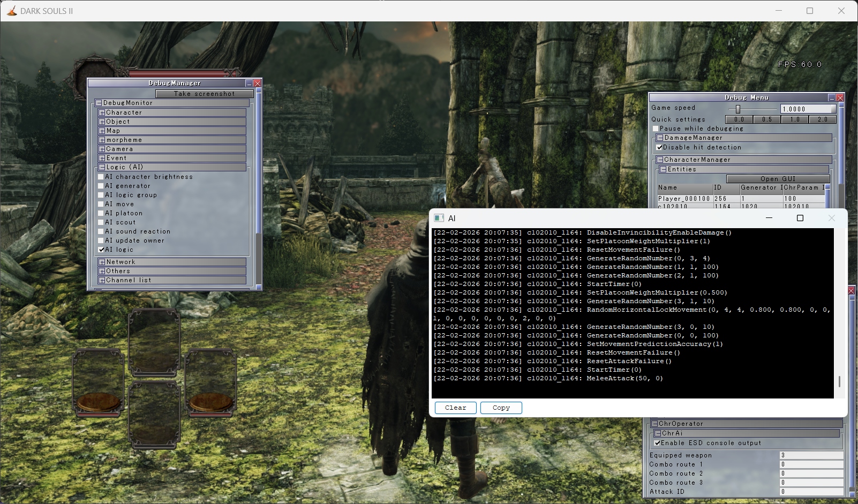Click the Take screenshot button

click(x=204, y=94)
